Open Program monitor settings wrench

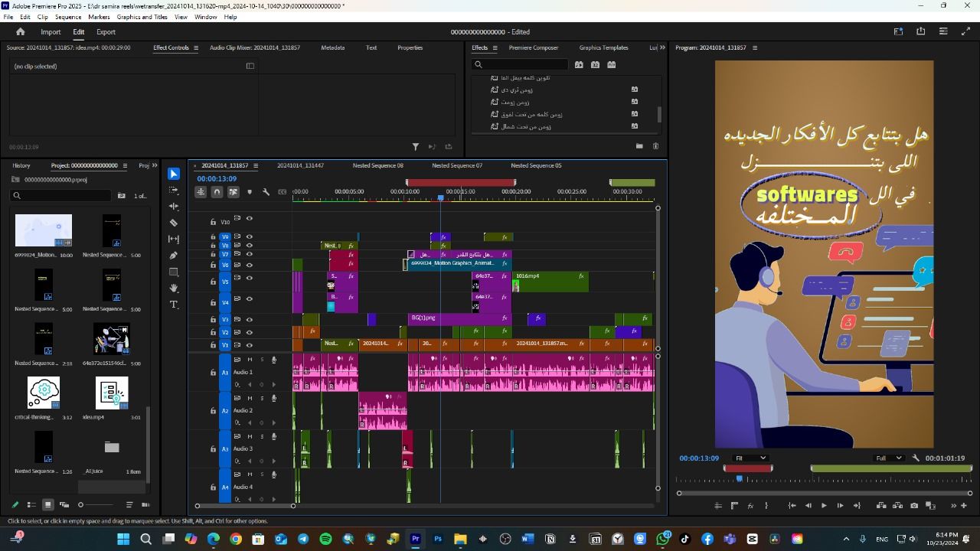tap(916, 458)
